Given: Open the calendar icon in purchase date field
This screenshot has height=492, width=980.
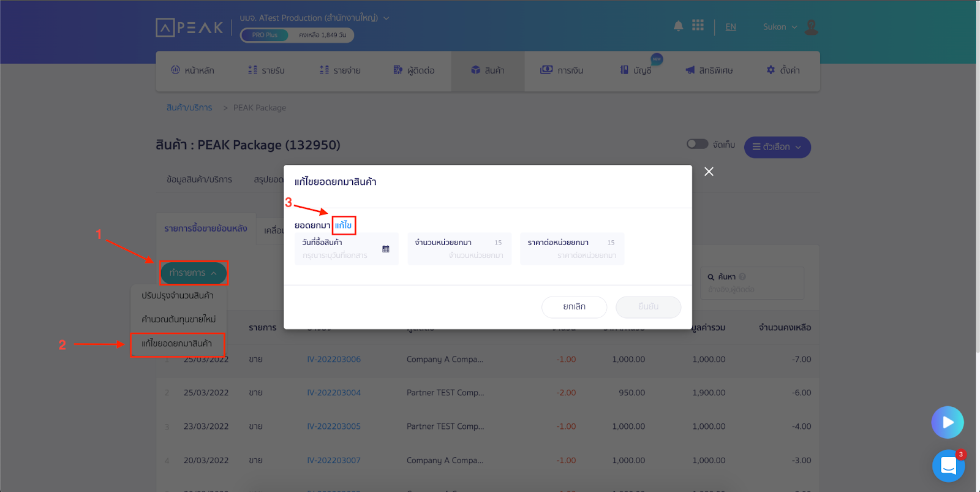Looking at the screenshot, I should (x=386, y=249).
